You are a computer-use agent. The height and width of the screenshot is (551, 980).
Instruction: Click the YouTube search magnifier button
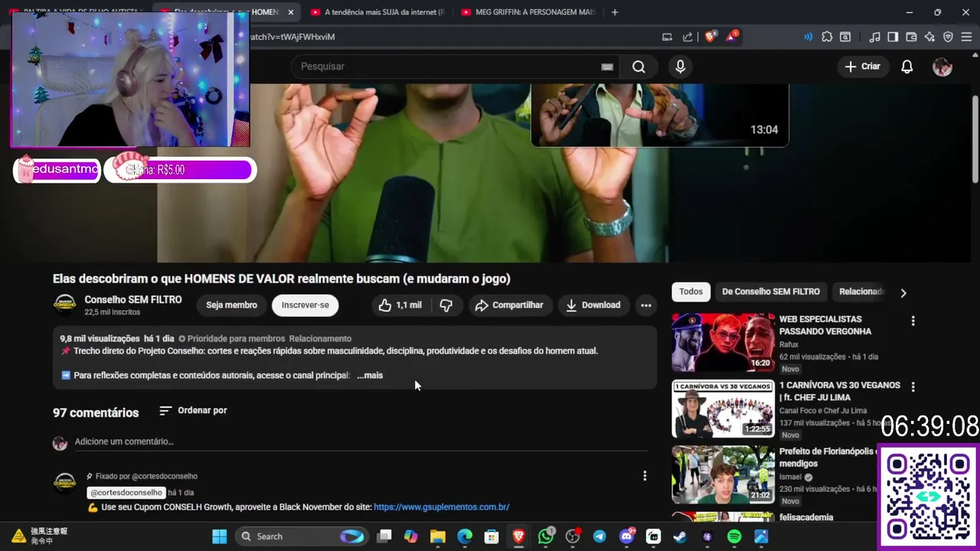coord(639,67)
